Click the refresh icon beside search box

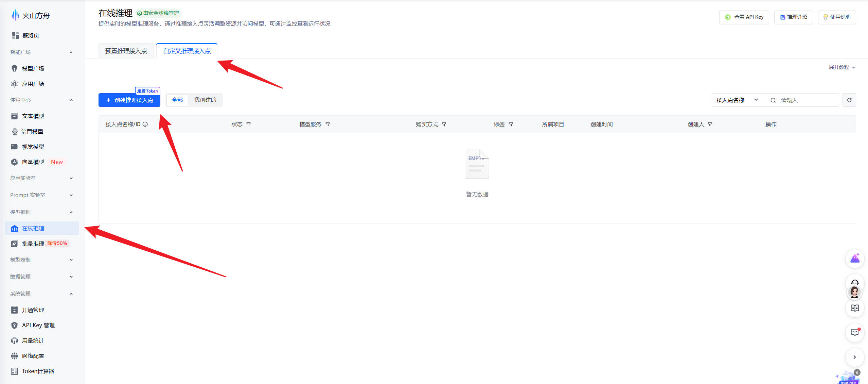click(849, 100)
